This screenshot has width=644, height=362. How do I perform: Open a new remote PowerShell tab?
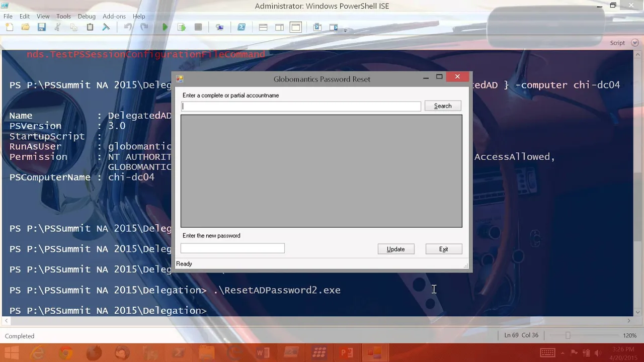point(219,27)
